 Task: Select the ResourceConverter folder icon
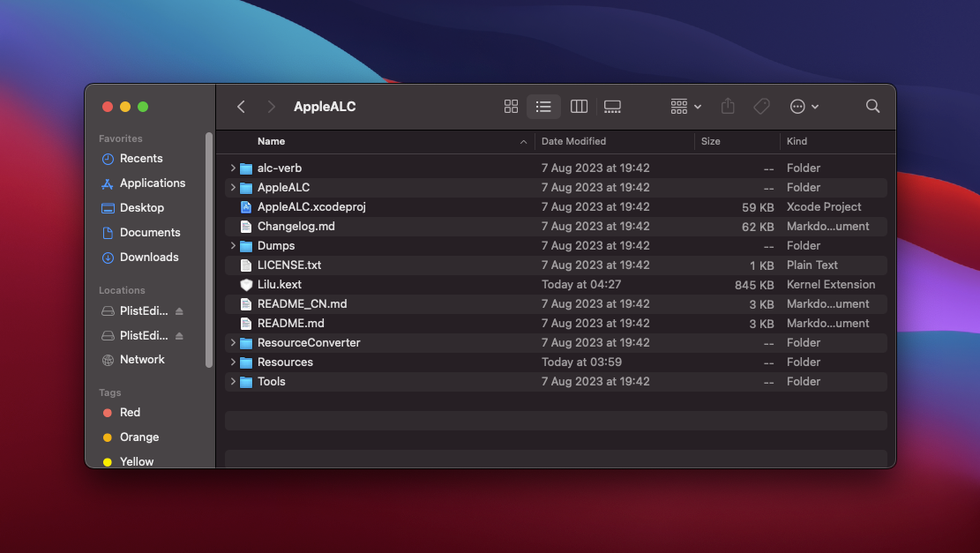pos(246,343)
